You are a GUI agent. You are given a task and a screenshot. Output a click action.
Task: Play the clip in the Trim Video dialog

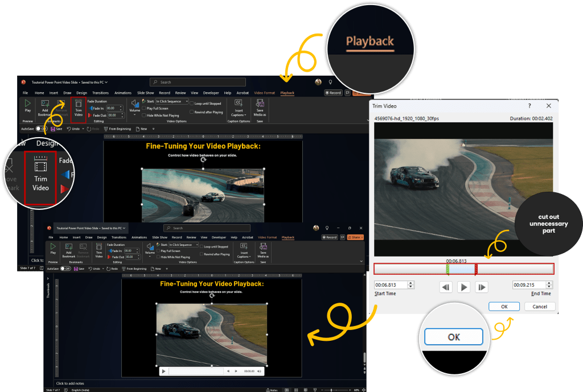(x=464, y=287)
